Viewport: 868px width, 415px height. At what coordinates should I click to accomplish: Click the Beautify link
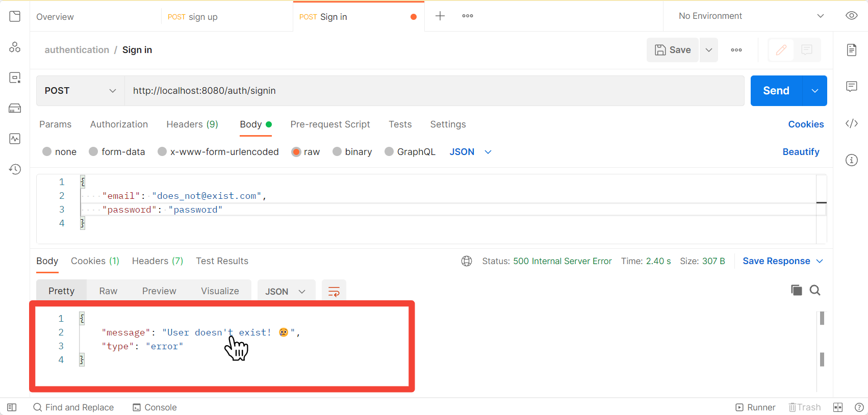click(x=801, y=152)
